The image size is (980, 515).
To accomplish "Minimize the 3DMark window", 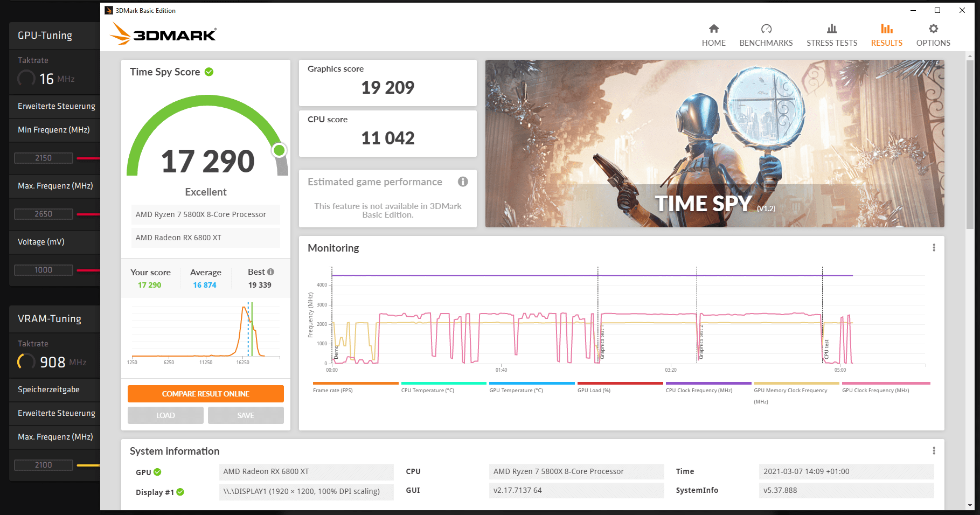I will (x=913, y=10).
